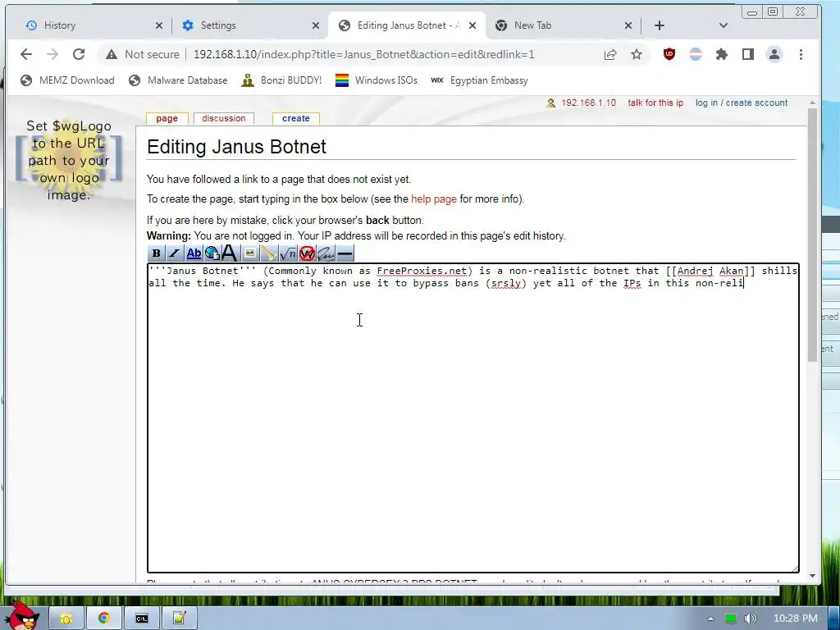Screen dimensions: 840x630
Task: Insert media file link with horn icon
Action: coord(269,253)
